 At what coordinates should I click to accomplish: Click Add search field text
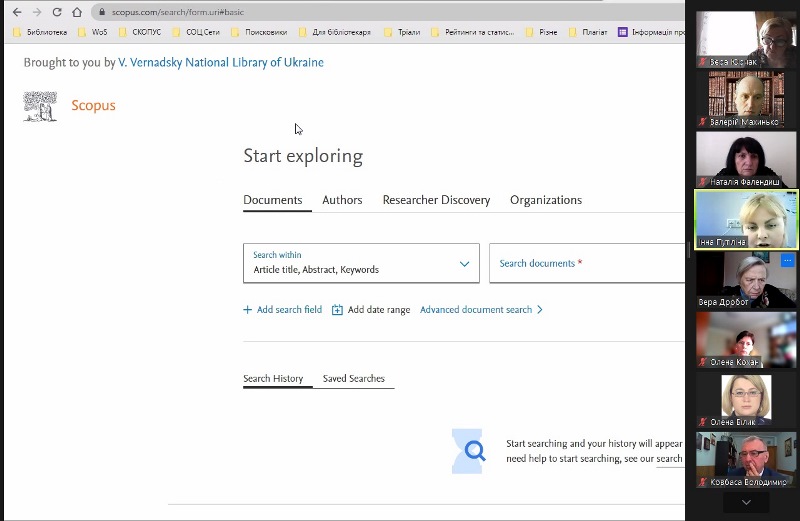click(289, 310)
